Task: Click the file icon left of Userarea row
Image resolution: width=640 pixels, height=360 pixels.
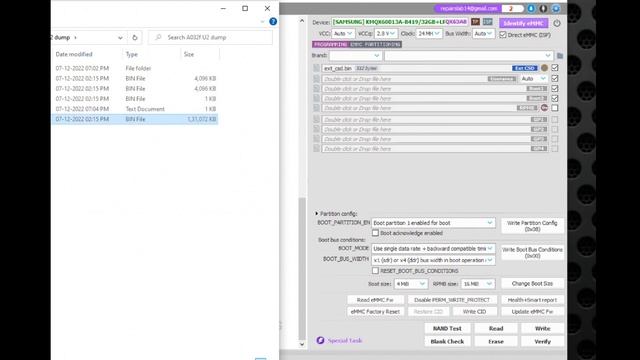Action: [x=316, y=78]
